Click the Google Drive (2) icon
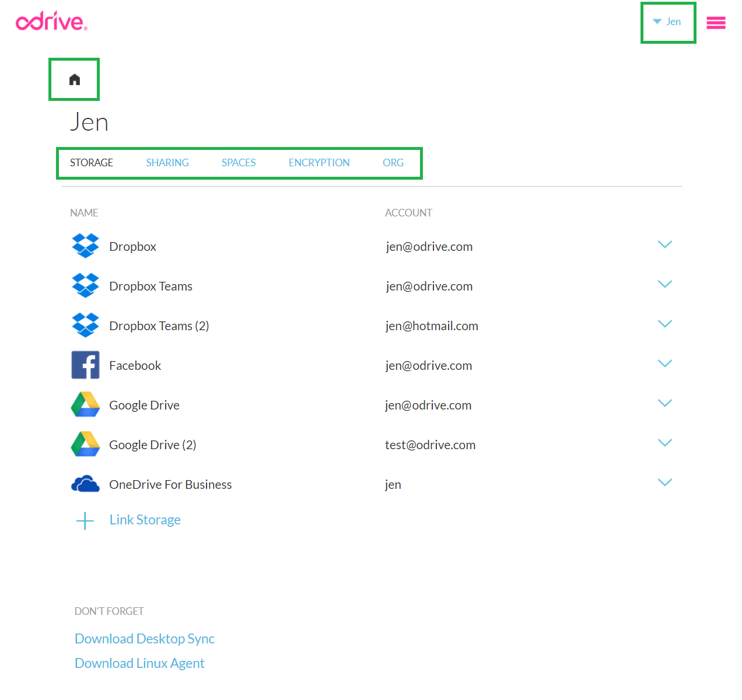Viewport: 742px width, 700px height. (x=85, y=444)
